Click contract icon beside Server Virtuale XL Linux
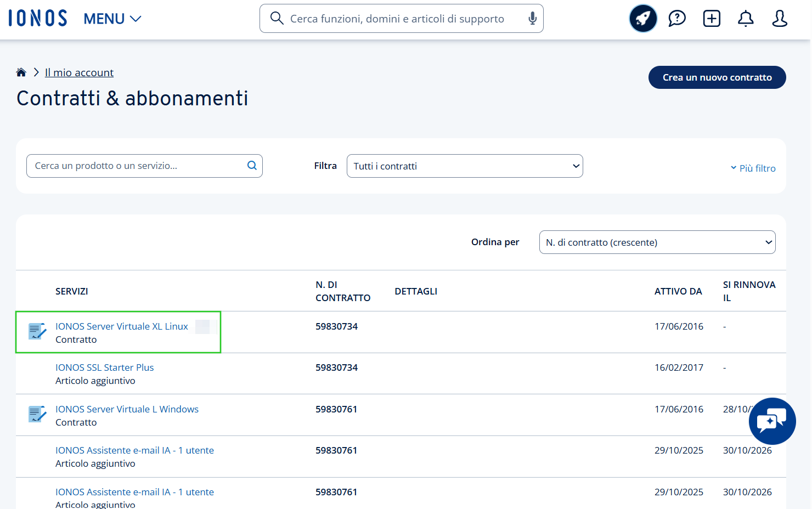The height and width of the screenshot is (509, 812). (37, 331)
